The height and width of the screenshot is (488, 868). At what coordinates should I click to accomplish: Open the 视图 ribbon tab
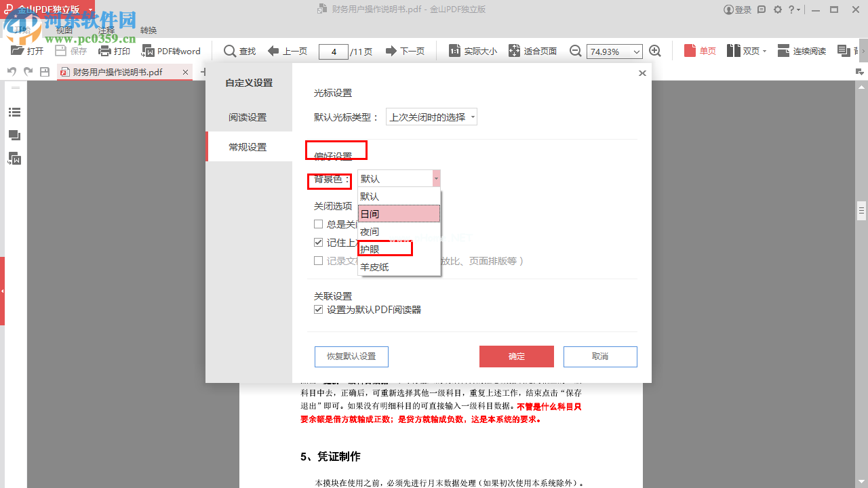[64, 30]
